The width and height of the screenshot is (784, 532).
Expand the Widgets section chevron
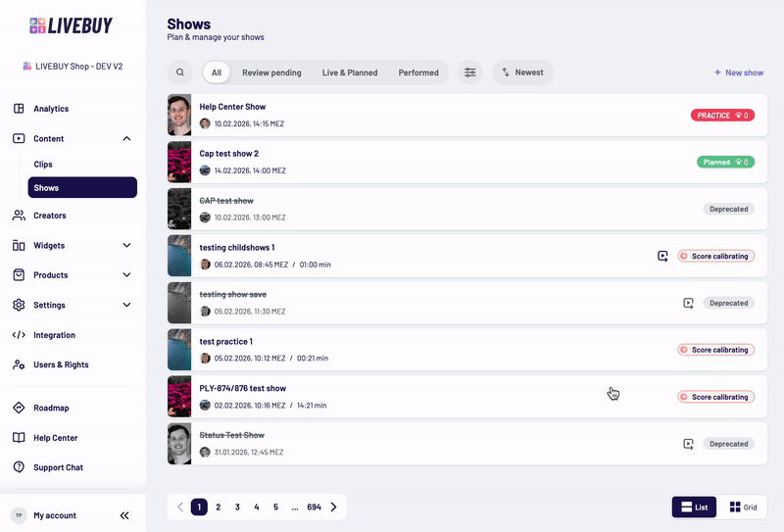click(127, 246)
